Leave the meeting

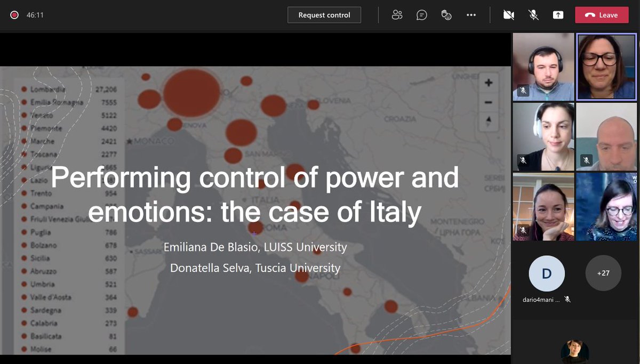click(602, 15)
